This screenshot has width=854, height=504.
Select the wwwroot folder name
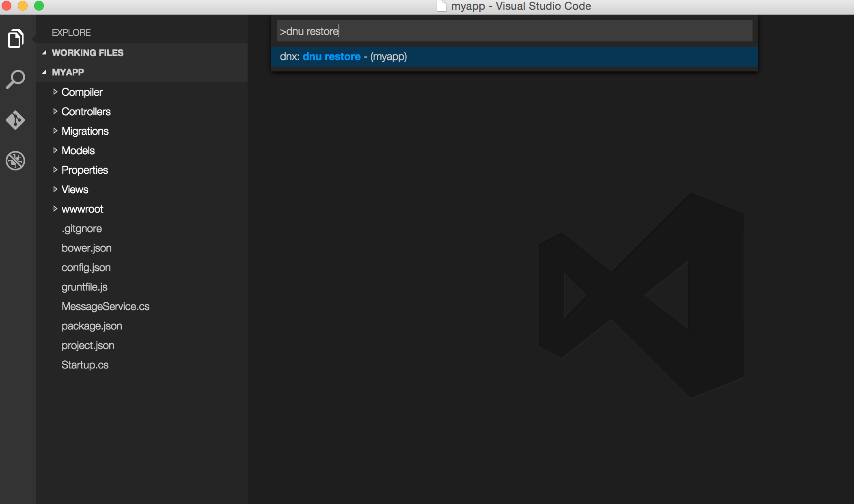[x=82, y=209]
